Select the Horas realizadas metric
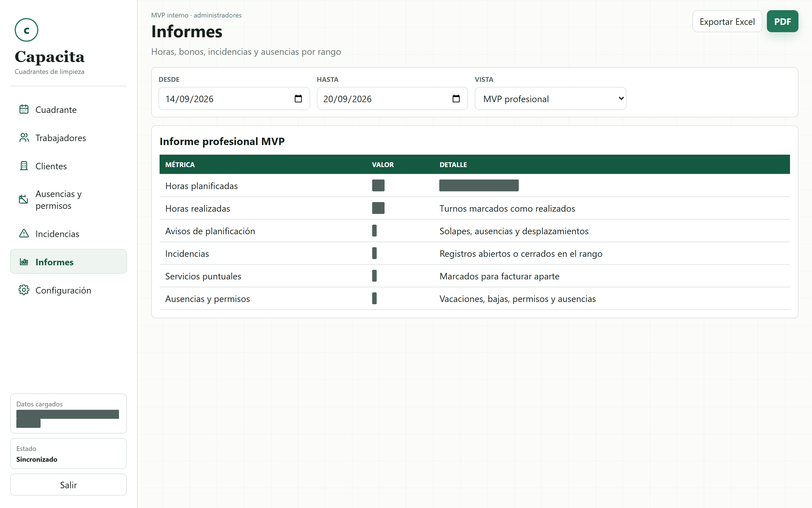Screen dimensions: 812x508 (x=198, y=208)
